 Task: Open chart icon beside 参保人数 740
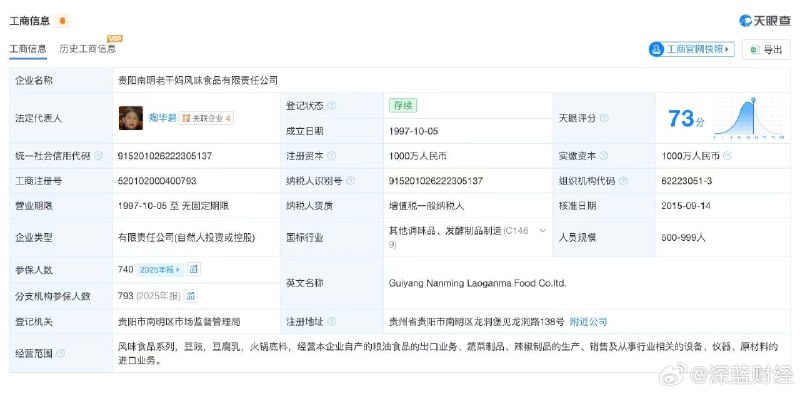(x=193, y=269)
